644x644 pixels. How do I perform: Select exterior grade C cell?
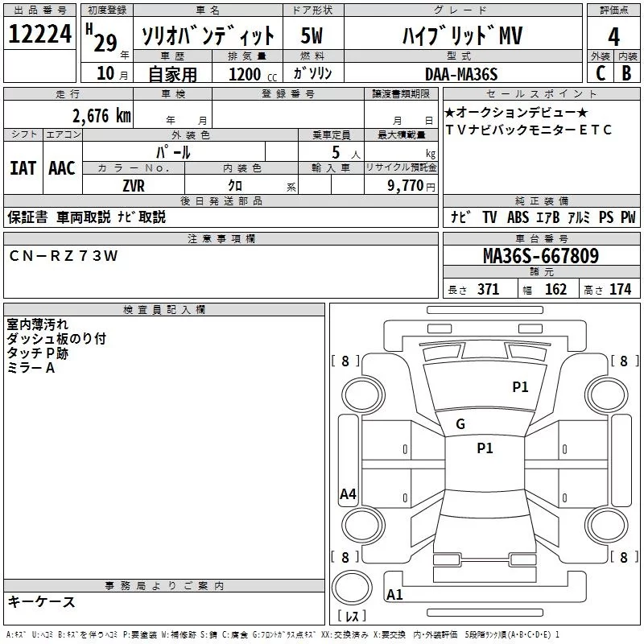[x=600, y=72]
